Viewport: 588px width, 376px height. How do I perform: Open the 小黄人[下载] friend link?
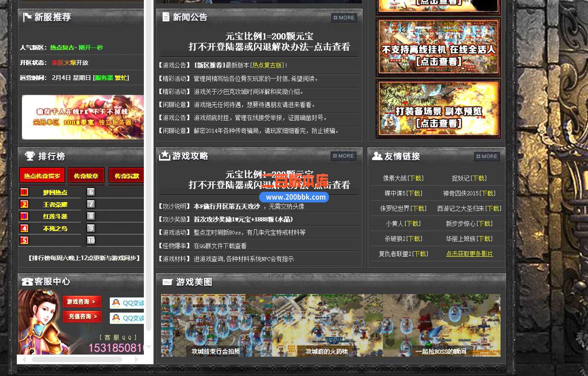pyautogui.click(x=403, y=223)
